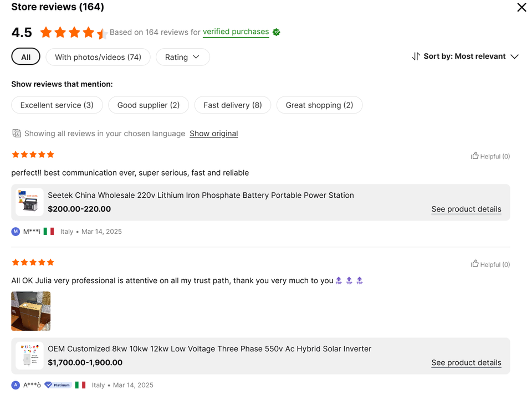Open the review photo thumbnail of box
Viewport: 532px width, 395px height.
[x=31, y=311]
